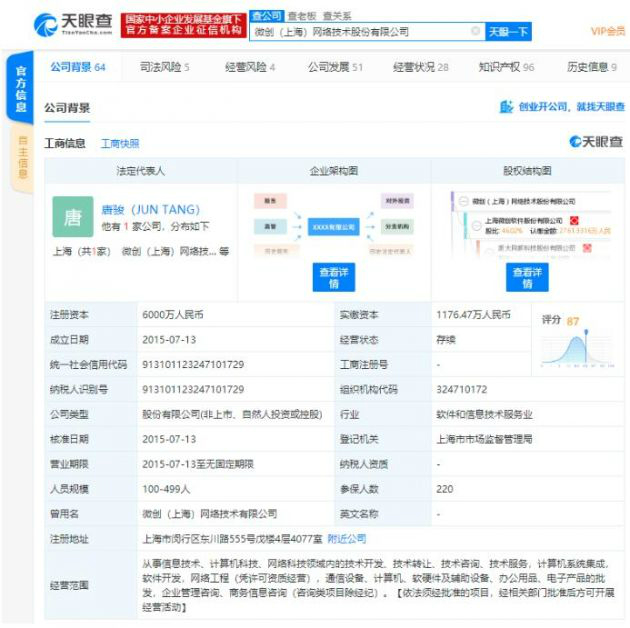This screenshot has width=630, height=628.
Task: Click the 上海微创软件股份有限公司 shareholder entry
Action: 523,221
